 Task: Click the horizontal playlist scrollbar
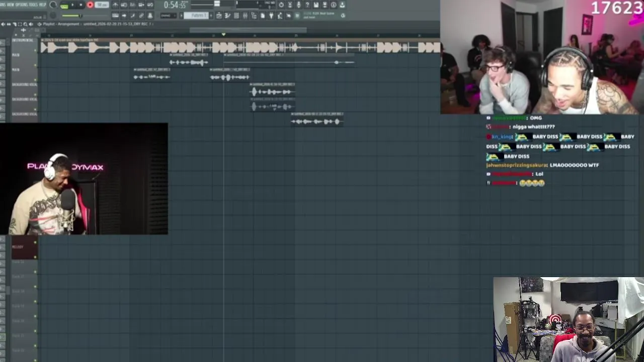point(249,30)
